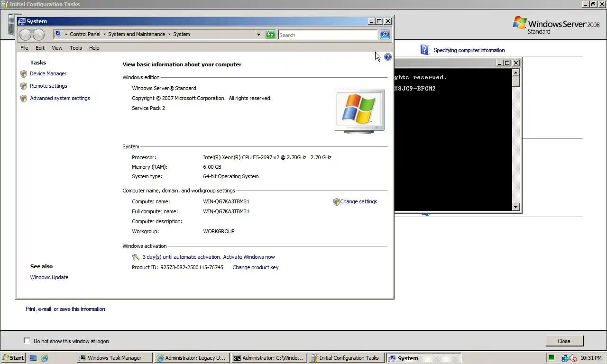Click the Start button
This screenshot has width=607, height=364.
pos(13,358)
